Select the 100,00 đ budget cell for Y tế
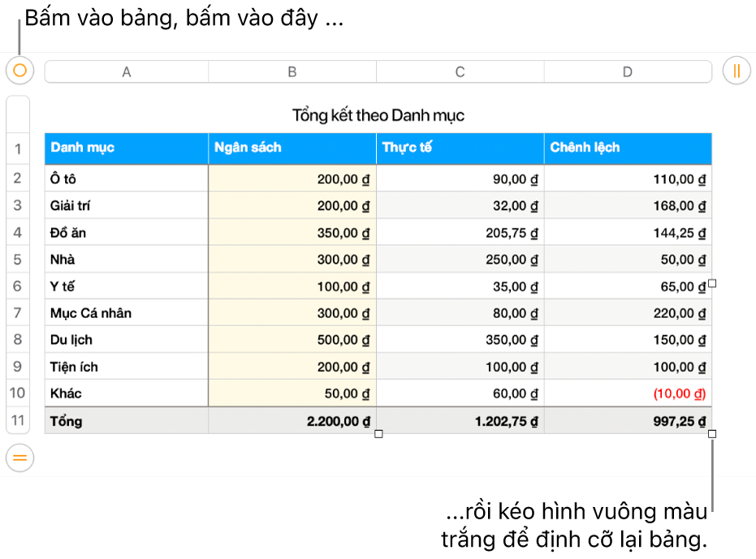The height and width of the screenshot is (559, 756). [292, 286]
